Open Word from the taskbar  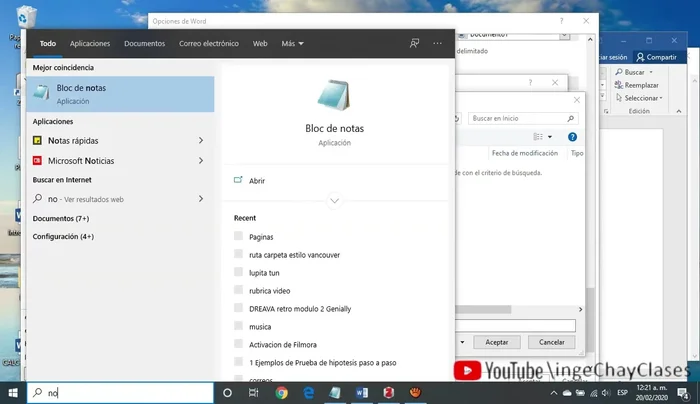(x=359, y=393)
